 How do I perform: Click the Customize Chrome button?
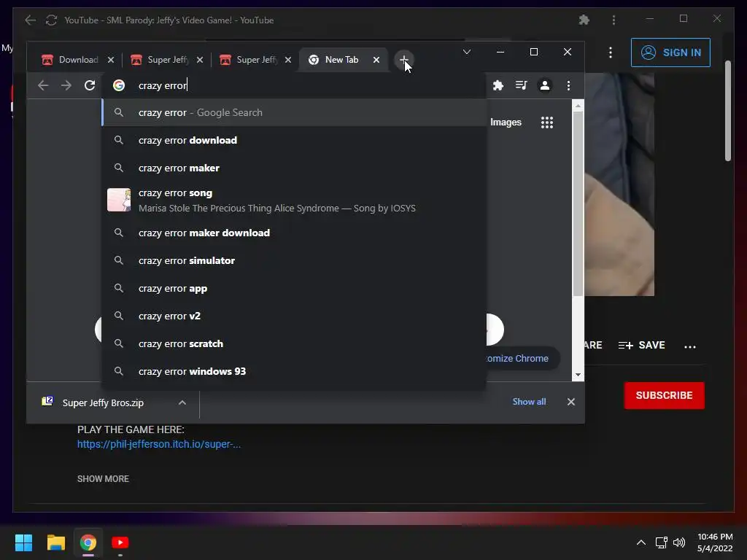[x=522, y=358]
